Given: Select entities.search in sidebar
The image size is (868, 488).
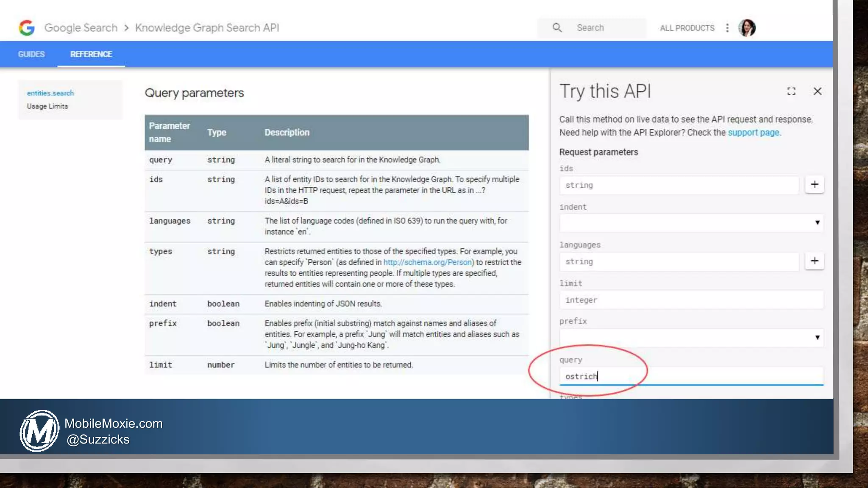Looking at the screenshot, I should coord(50,93).
